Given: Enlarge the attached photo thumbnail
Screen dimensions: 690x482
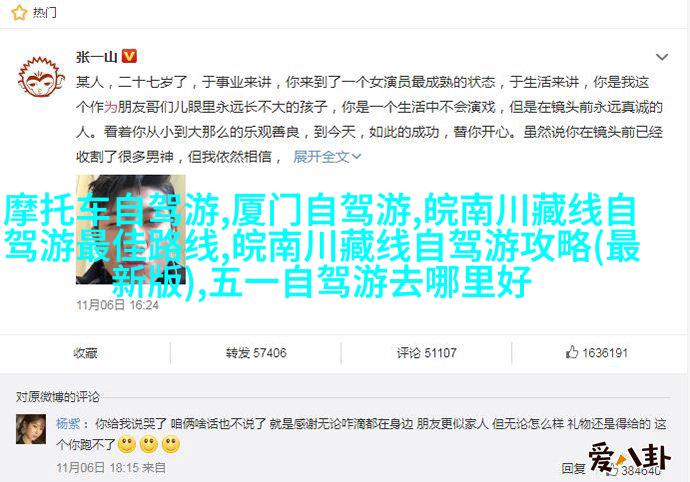Looking at the screenshot, I should (131, 229).
